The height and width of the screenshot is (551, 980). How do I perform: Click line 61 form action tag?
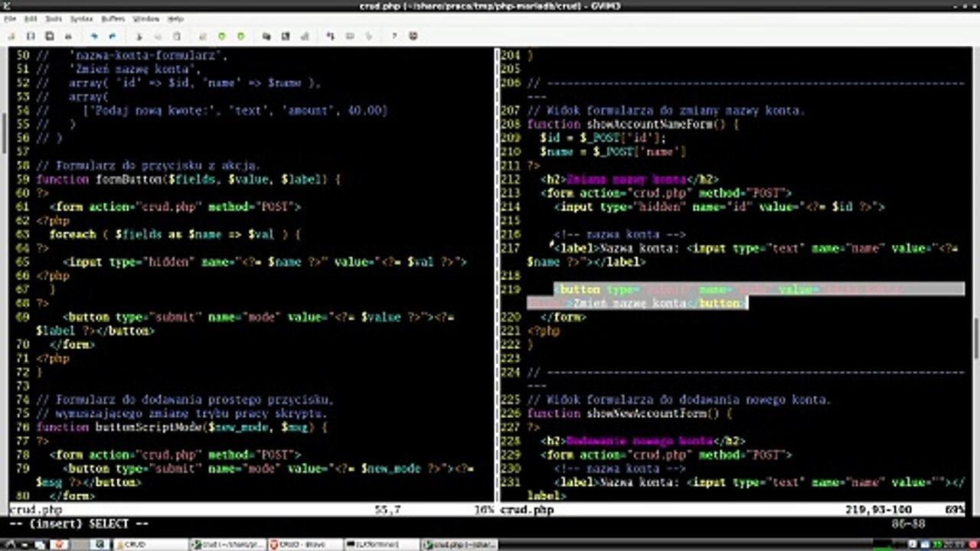175,207
